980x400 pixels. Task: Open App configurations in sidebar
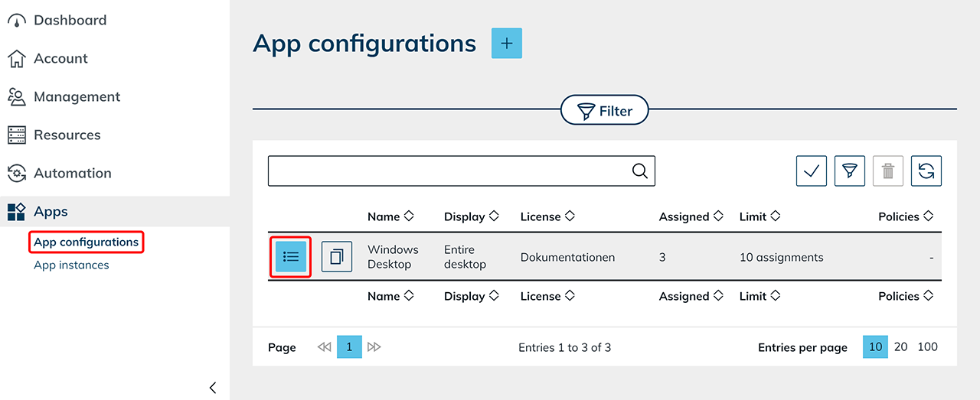click(x=87, y=242)
